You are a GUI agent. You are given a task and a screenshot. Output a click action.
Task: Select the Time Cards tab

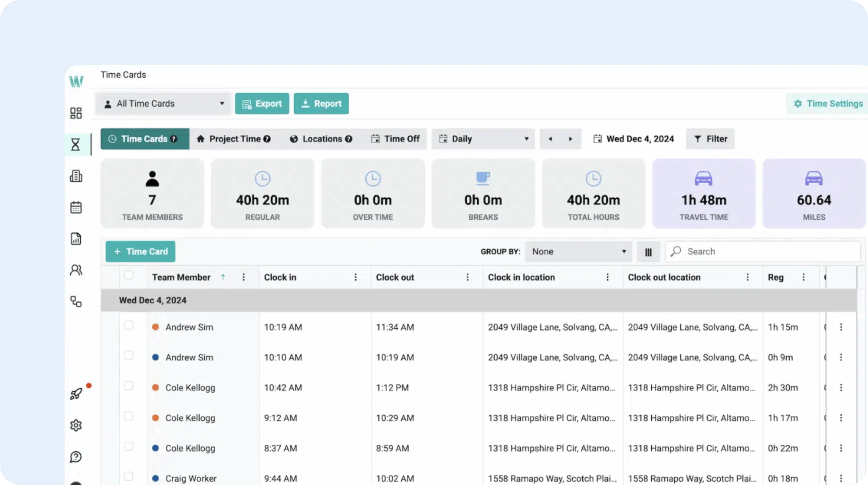tap(145, 139)
